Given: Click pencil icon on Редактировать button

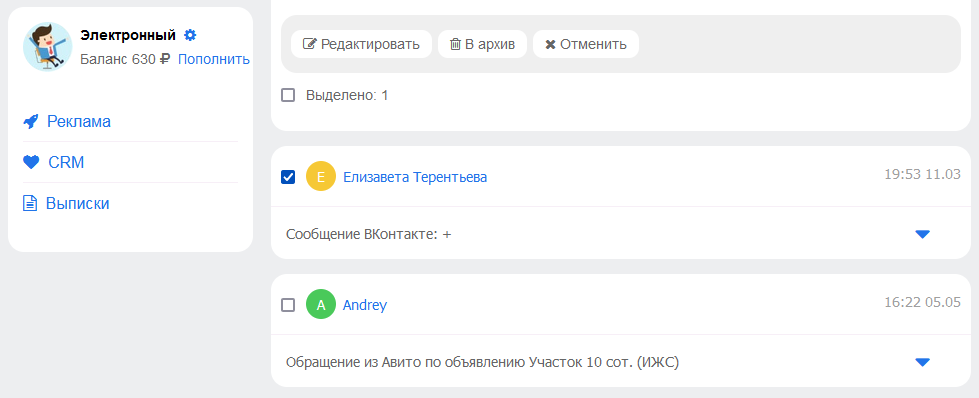Looking at the screenshot, I should [x=310, y=44].
